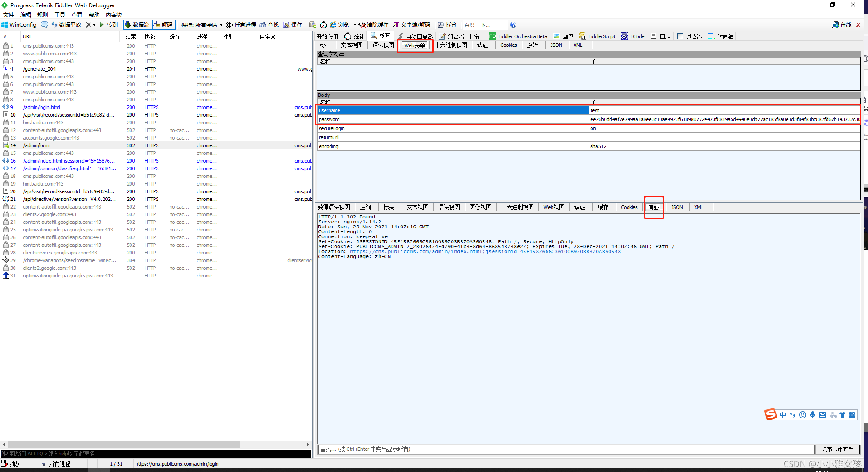Select the response Web视图 tab
The width and height of the screenshot is (868, 472).
click(x=554, y=208)
